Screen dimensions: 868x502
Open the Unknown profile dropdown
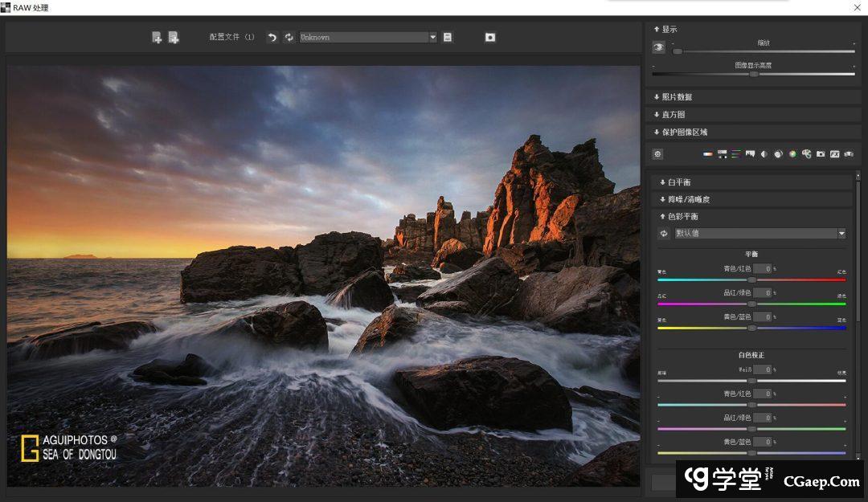(x=432, y=37)
